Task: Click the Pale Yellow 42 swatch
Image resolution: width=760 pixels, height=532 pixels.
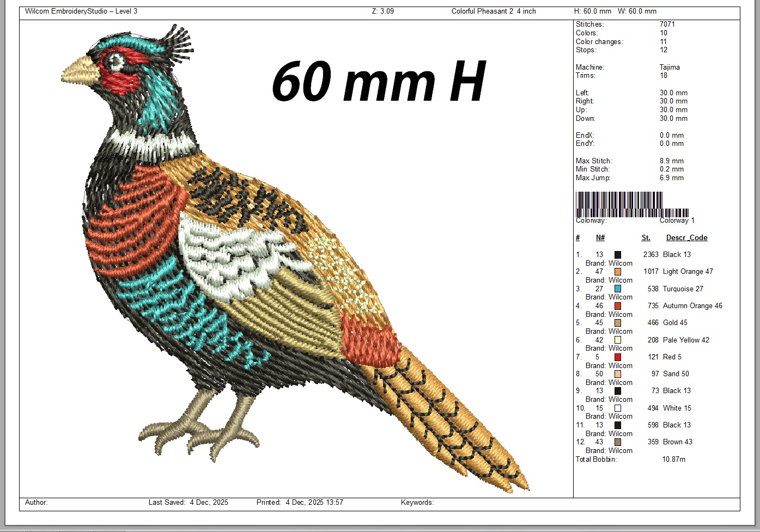Action: pos(618,340)
